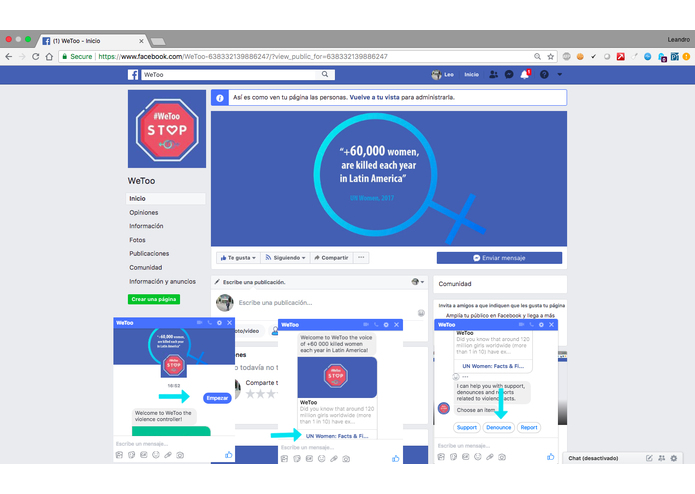Select the WeToo - Inicio browser tab
Screen dimensions: 695x494
pos(92,41)
